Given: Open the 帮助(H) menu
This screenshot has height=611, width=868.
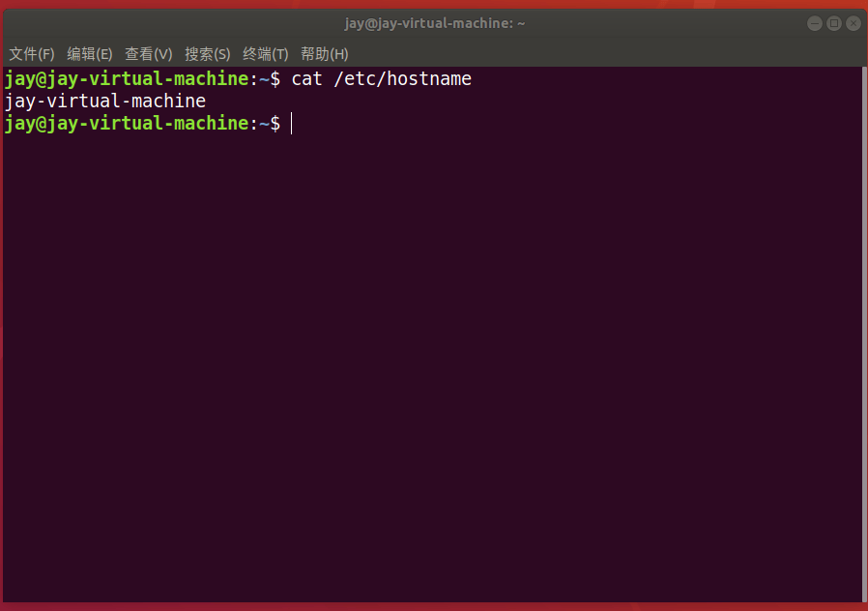Looking at the screenshot, I should point(325,54).
